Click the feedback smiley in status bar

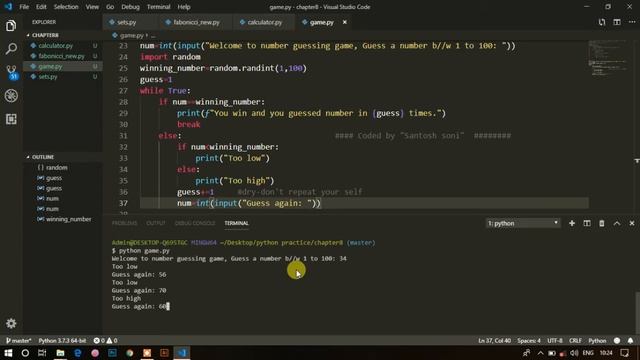(617, 340)
